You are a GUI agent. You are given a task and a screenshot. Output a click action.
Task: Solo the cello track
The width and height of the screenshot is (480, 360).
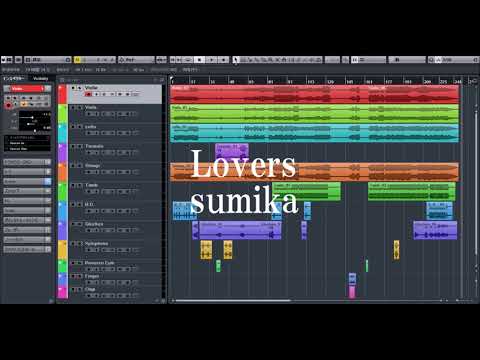pos(79,127)
